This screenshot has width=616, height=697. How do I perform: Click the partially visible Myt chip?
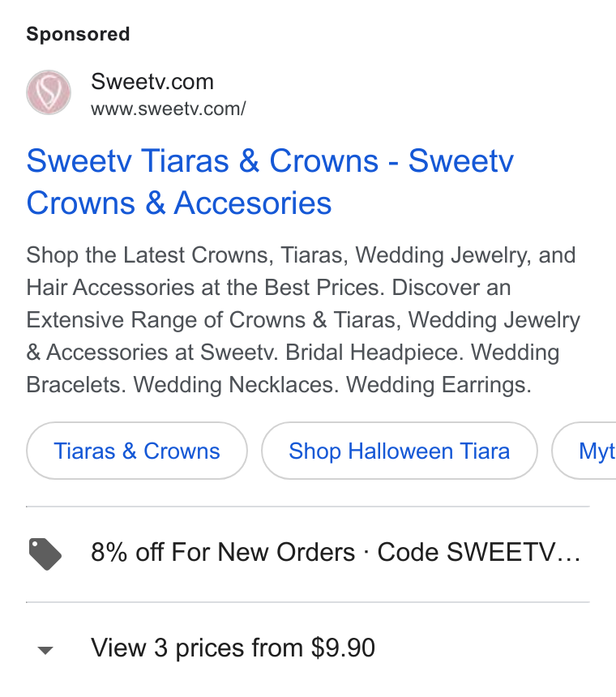click(x=584, y=451)
